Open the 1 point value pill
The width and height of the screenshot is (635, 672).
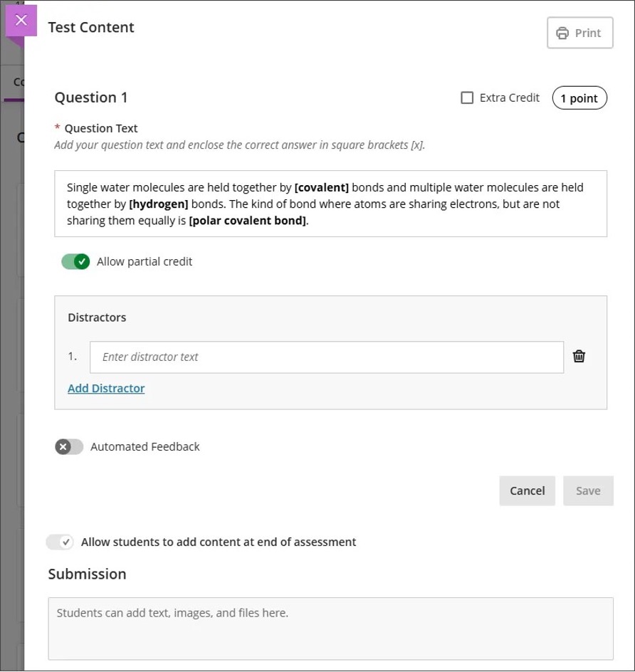pos(579,98)
